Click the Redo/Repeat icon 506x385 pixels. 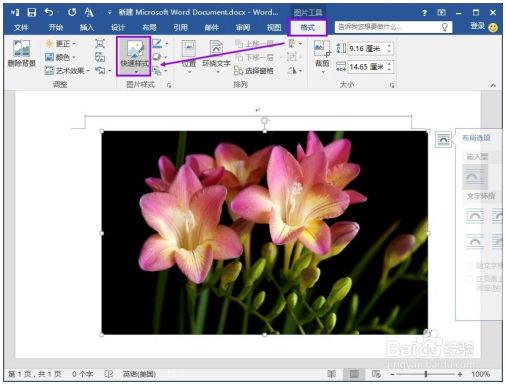click(x=72, y=13)
